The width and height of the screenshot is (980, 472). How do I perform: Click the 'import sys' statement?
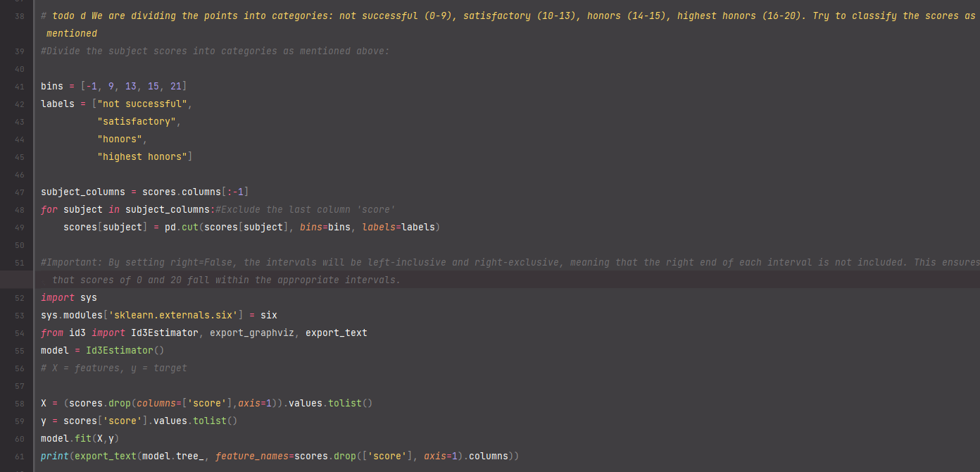coord(69,297)
